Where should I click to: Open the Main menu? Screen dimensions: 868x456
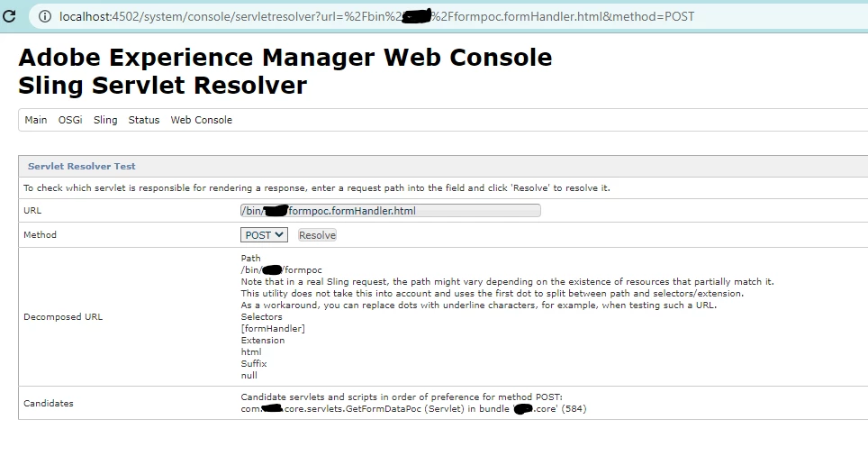[x=36, y=120]
